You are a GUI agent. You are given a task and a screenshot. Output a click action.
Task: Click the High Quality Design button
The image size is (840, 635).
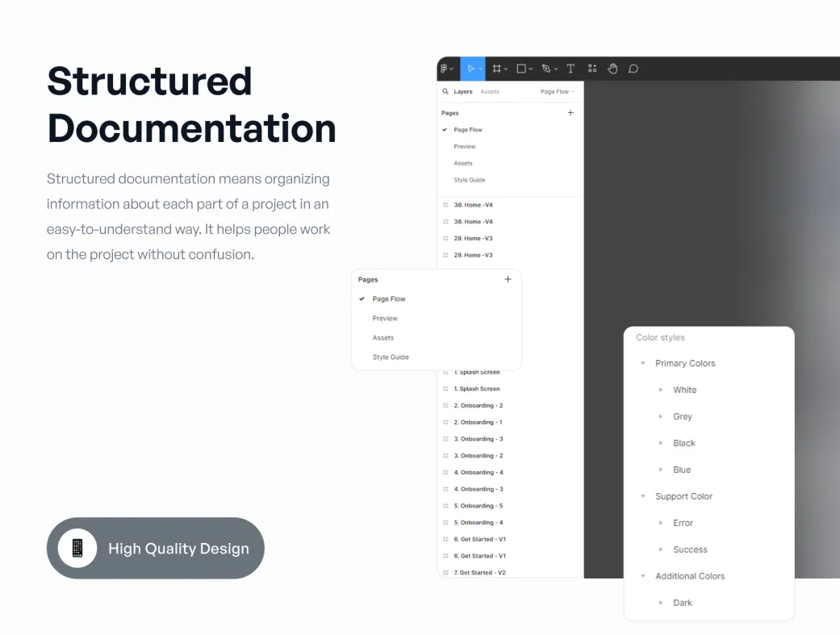coord(156,548)
